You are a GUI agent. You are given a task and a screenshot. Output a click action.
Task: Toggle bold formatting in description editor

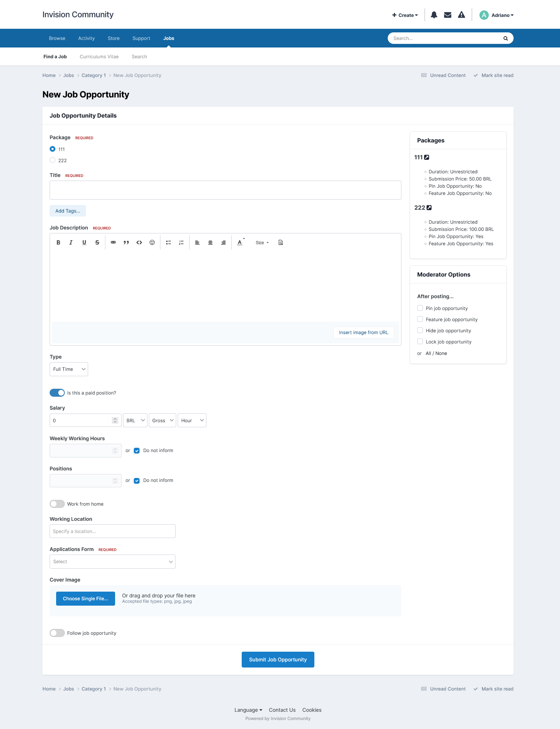(58, 242)
